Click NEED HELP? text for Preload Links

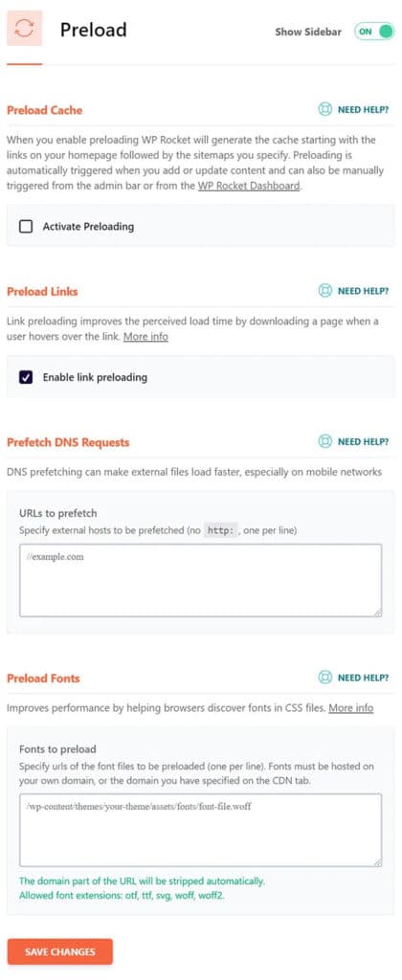pos(364,291)
